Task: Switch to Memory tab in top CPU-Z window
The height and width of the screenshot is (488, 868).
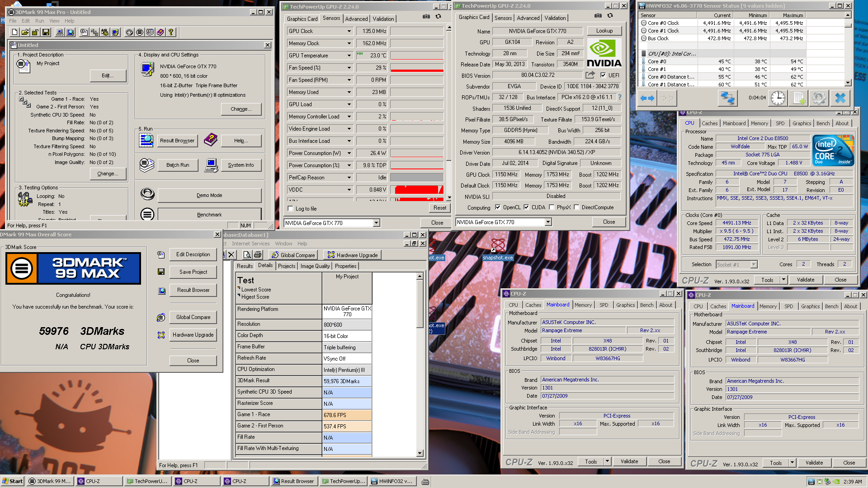Action: click(x=759, y=123)
